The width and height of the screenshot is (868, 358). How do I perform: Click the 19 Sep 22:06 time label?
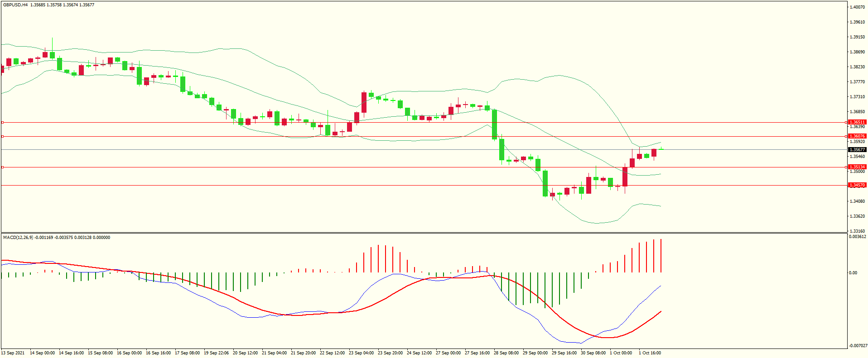click(x=216, y=353)
